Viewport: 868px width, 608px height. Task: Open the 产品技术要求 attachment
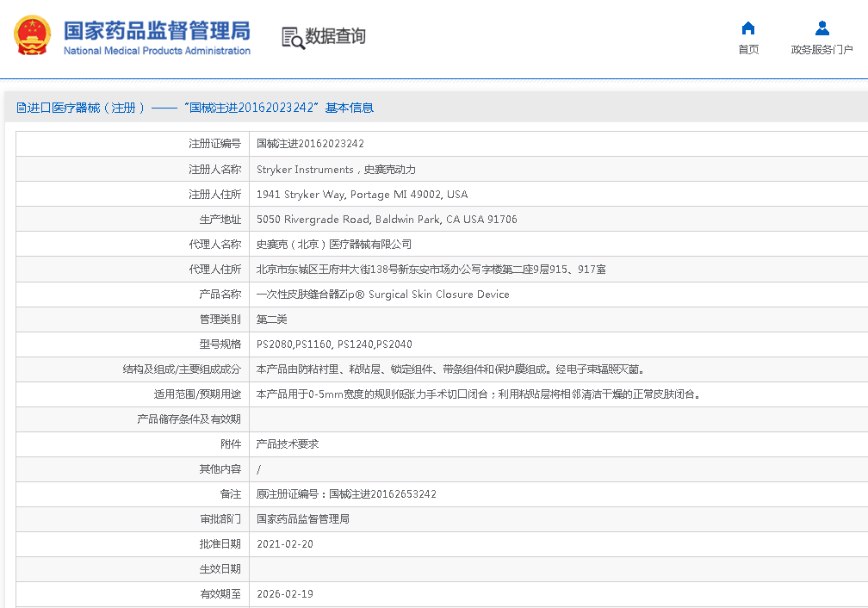(x=288, y=444)
